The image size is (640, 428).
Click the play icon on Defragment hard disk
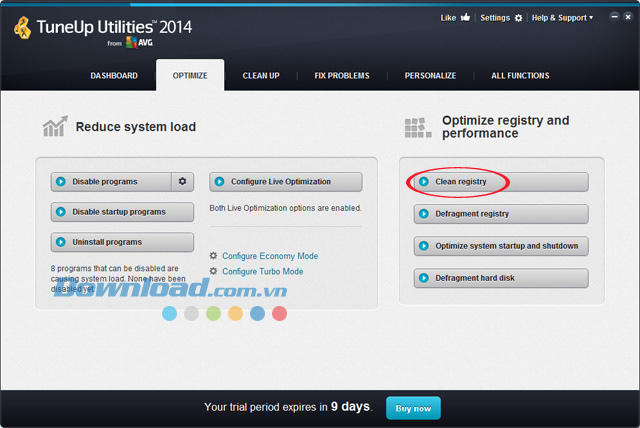point(424,278)
